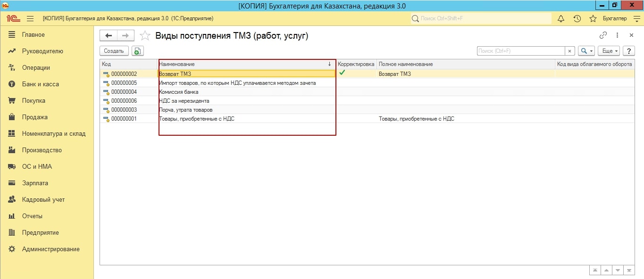This screenshot has width=644, height=279.
Task: Get link to this list icon
Action: pyautogui.click(x=603, y=35)
